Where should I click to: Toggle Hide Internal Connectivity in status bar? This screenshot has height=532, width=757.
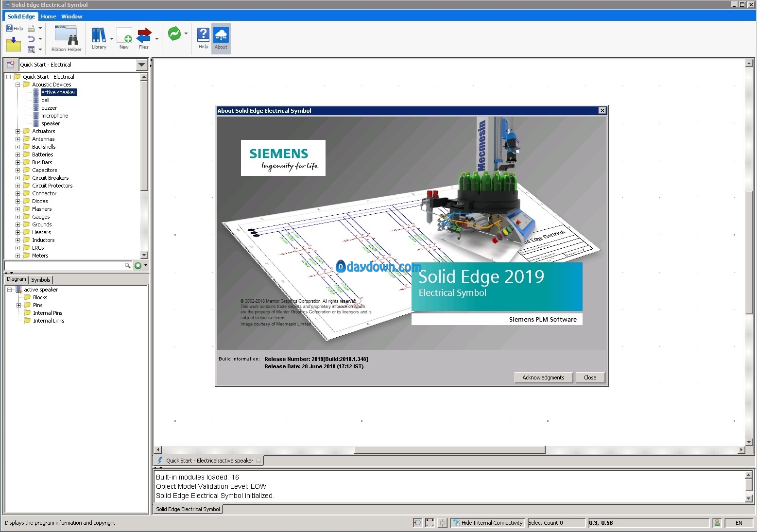click(x=487, y=523)
